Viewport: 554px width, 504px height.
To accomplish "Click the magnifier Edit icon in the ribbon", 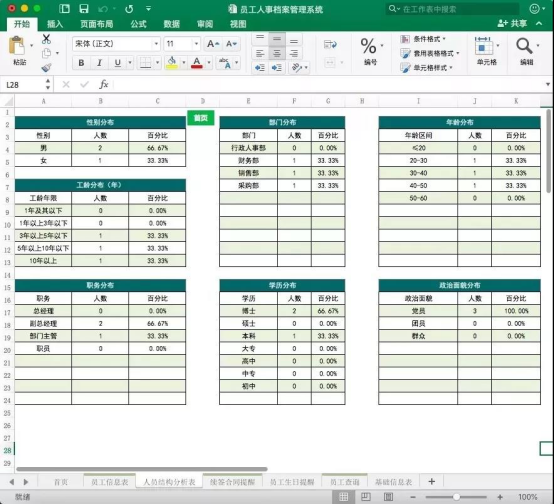I will tap(524, 46).
